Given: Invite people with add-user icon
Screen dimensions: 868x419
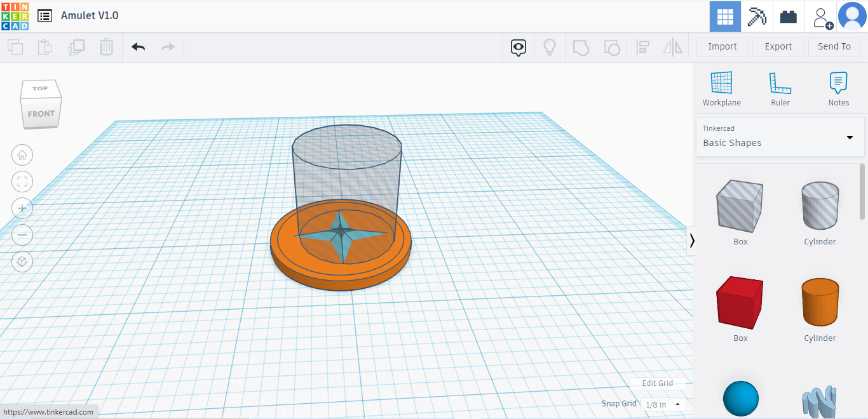Looking at the screenshot, I should point(822,17).
